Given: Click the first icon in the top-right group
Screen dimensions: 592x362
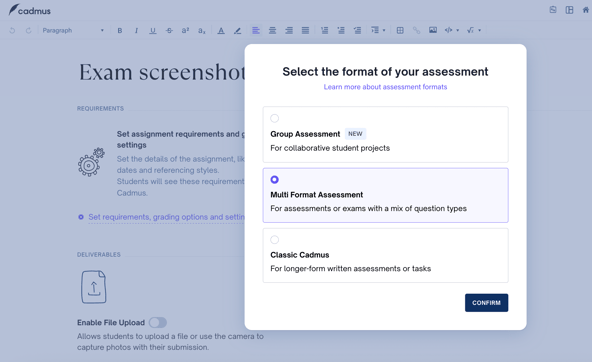Looking at the screenshot, I should (x=553, y=10).
